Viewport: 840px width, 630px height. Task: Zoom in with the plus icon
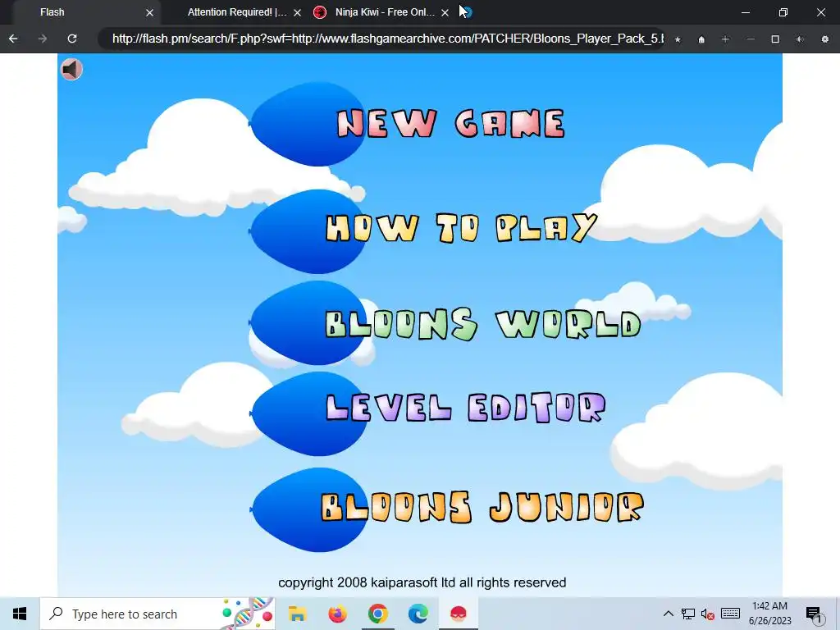point(725,39)
